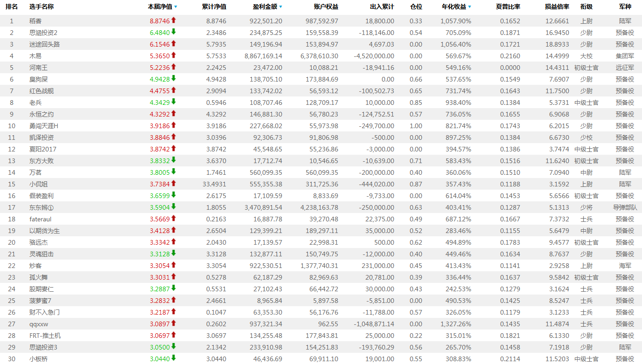The width and height of the screenshot is (642, 364).
Task: Open player 以期货为生's name link
Action: point(44,231)
